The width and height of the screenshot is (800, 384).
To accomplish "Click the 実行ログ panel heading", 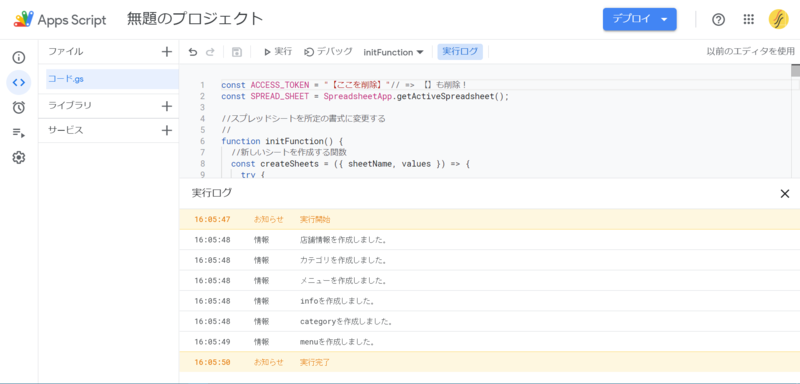I will pyautogui.click(x=212, y=193).
